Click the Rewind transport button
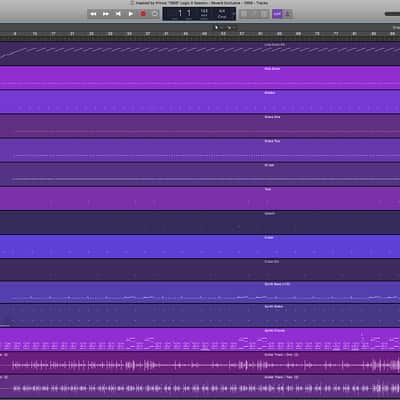The width and height of the screenshot is (400, 400). click(x=94, y=14)
